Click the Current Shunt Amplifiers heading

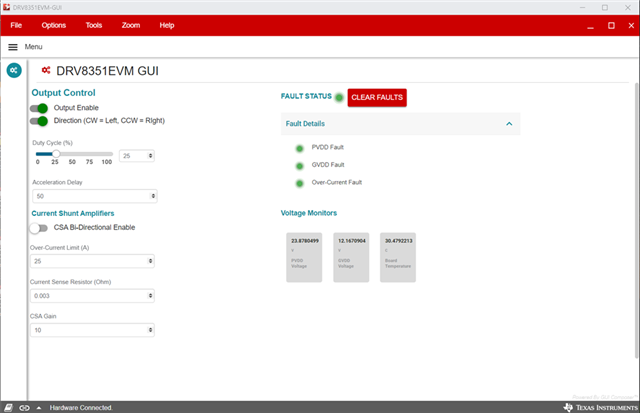[73, 213]
